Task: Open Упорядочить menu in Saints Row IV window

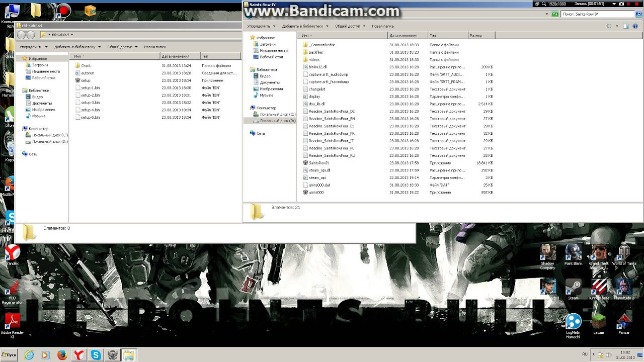Action: click(261, 26)
